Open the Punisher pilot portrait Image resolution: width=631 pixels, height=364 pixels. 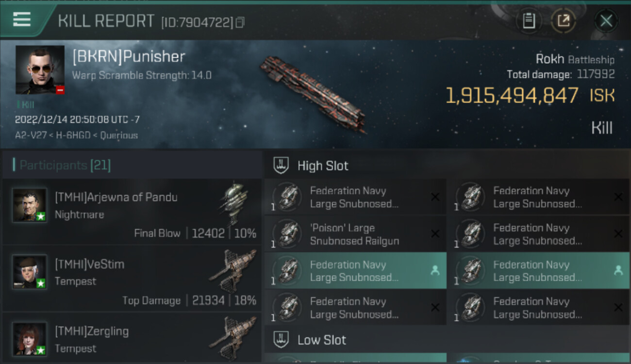40,69
